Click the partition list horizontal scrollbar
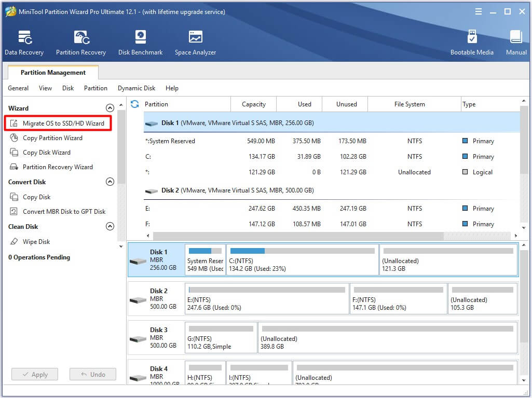The height and width of the screenshot is (398, 532). 298,236
